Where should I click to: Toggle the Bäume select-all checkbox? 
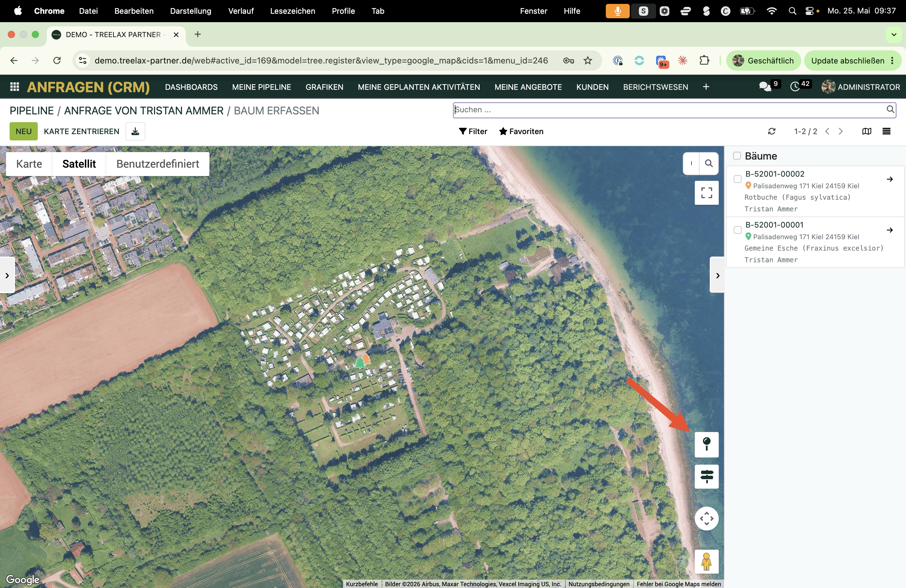(737, 156)
